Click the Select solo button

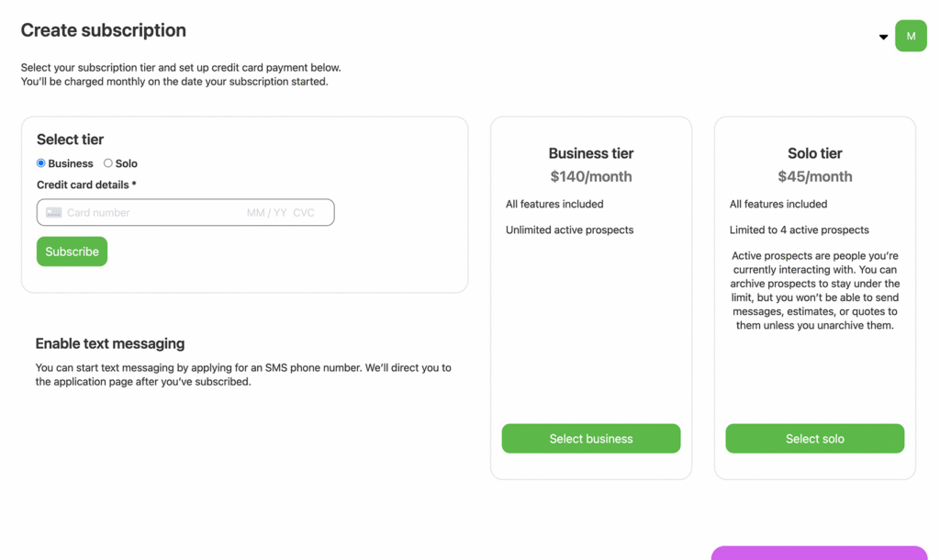[x=814, y=439]
